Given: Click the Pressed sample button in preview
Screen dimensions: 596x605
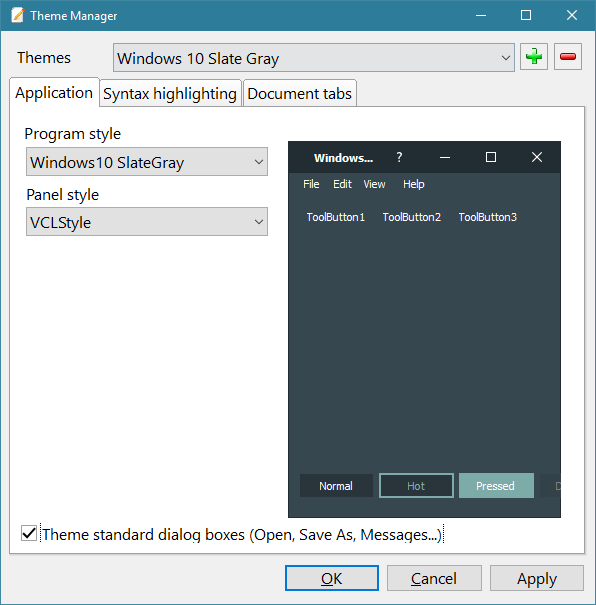Looking at the screenshot, I should pos(496,486).
